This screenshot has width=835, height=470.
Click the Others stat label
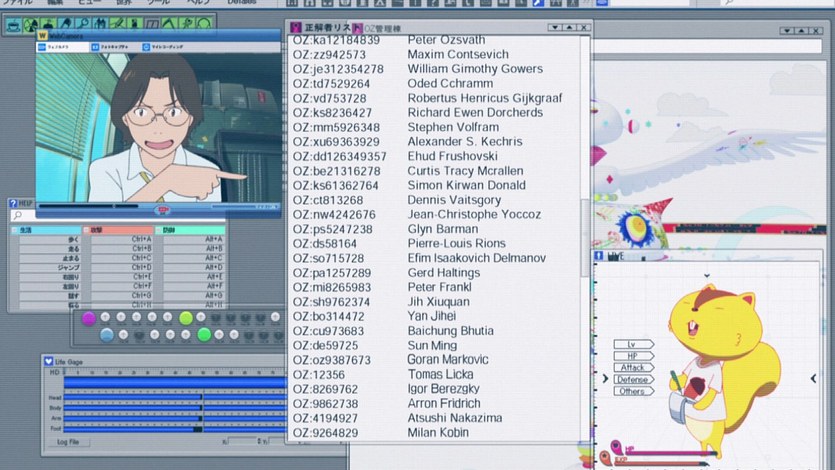tap(632, 391)
